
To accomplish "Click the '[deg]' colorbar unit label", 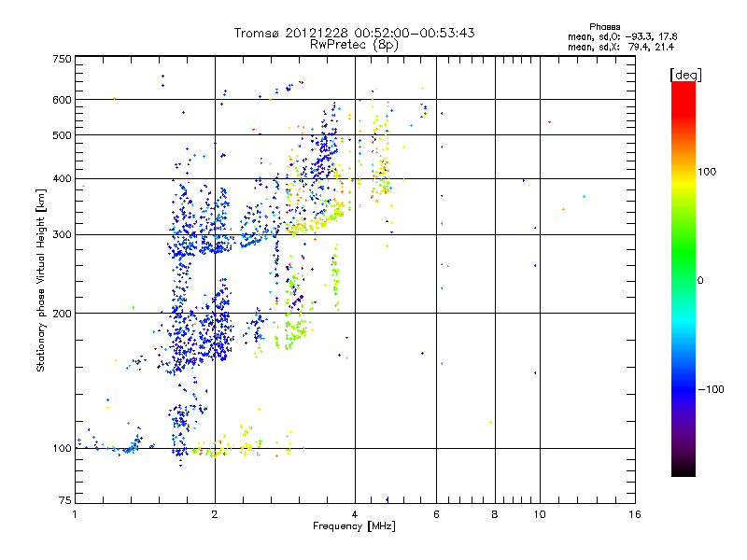I will pyautogui.click(x=685, y=75).
